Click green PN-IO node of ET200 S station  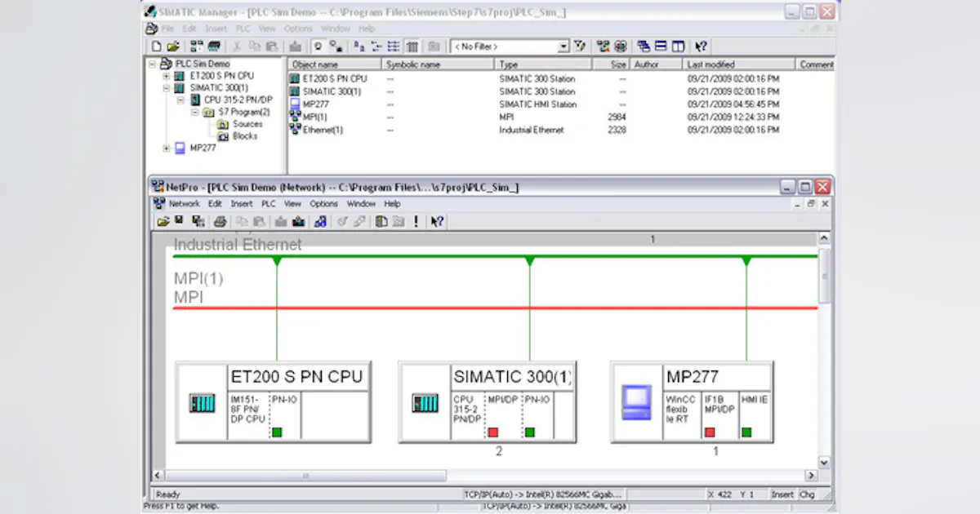tap(277, 432)
